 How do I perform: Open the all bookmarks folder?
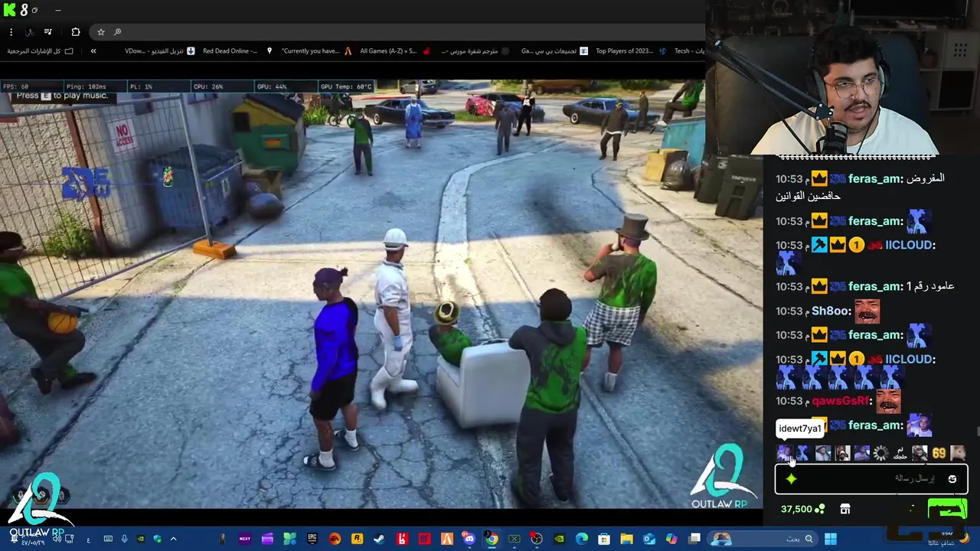[x=41, y=51]
